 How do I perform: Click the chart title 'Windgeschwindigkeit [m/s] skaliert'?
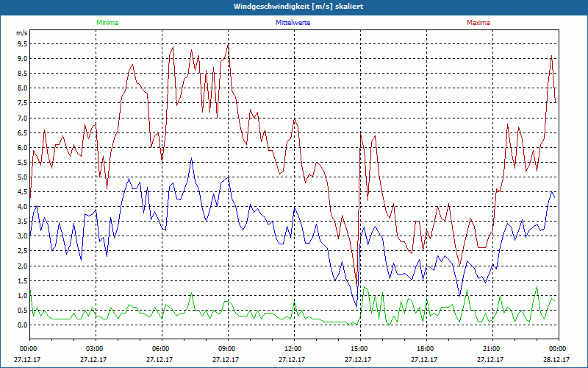click(x=298, y=7)
